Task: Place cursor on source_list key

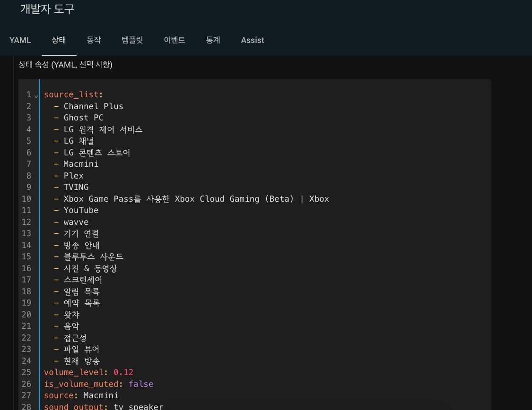Action: click(x=71, y=94)
